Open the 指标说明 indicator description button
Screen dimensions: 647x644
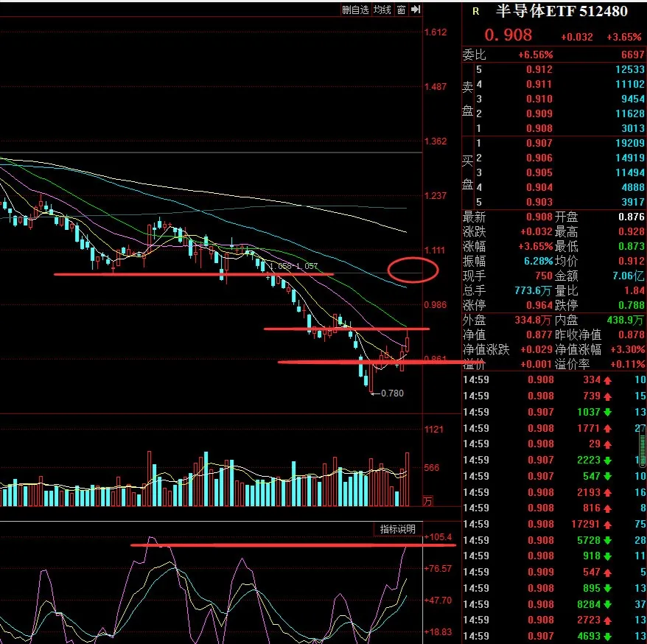tap(398, 529)
